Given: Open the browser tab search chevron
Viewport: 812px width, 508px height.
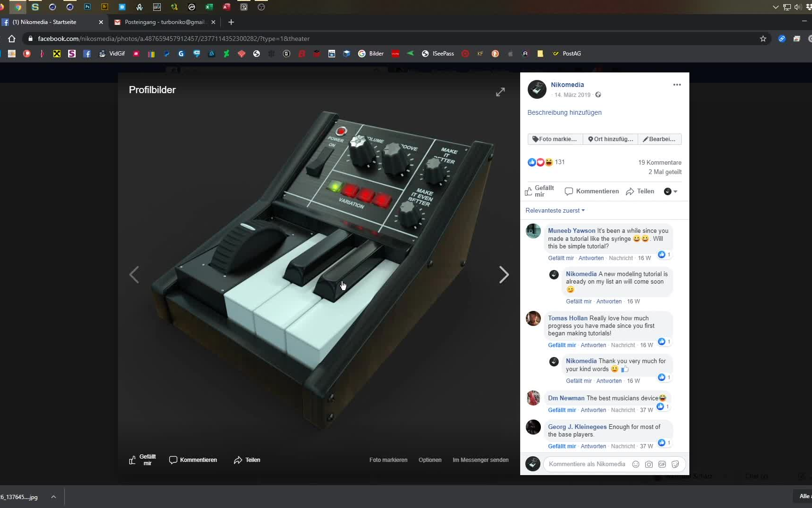Looking at the screenshot, I should point(775,7).
